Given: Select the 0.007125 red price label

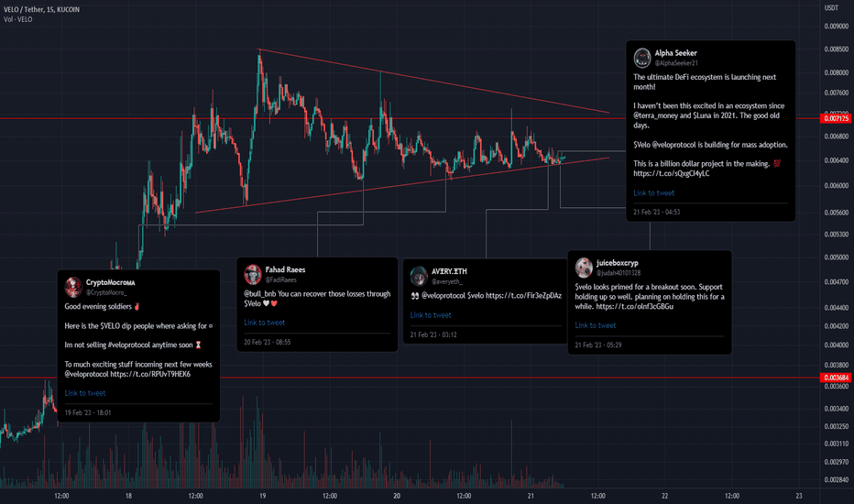Looking at the screenshot, I should 836,118.
